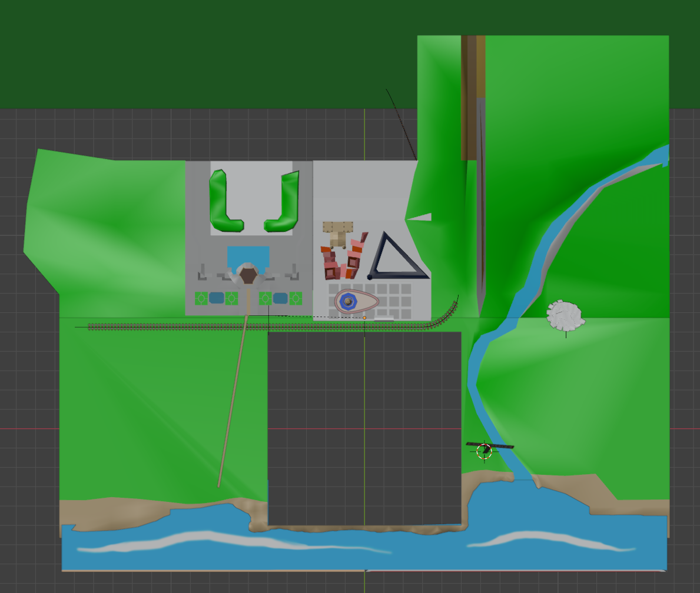This screenshot has height=593, width=700.
Task: Select the right white wave streak
Action: pos(551,541)
